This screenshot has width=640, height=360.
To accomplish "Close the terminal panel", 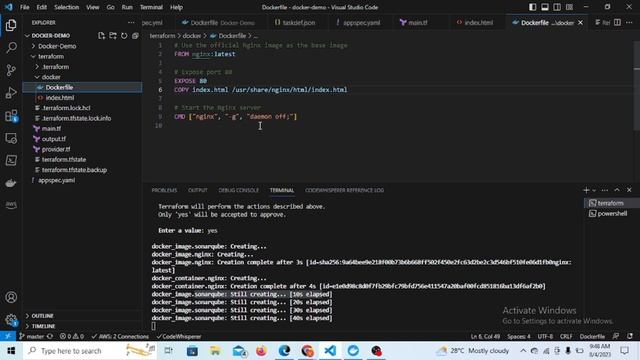I will [x=629, y=190].
